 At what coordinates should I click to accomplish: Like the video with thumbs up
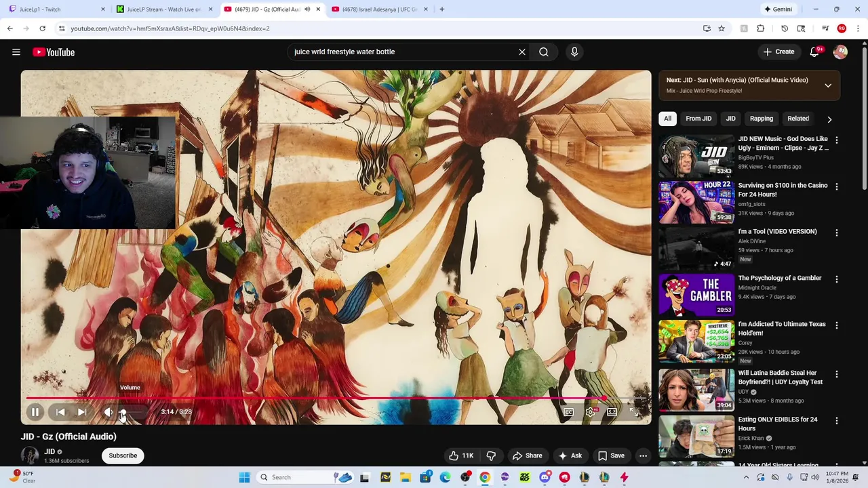[x=461, y=455]
